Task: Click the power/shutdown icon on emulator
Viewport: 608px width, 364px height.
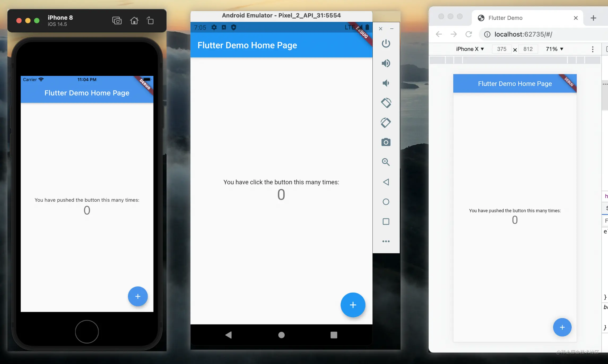Action: [386, 43]
